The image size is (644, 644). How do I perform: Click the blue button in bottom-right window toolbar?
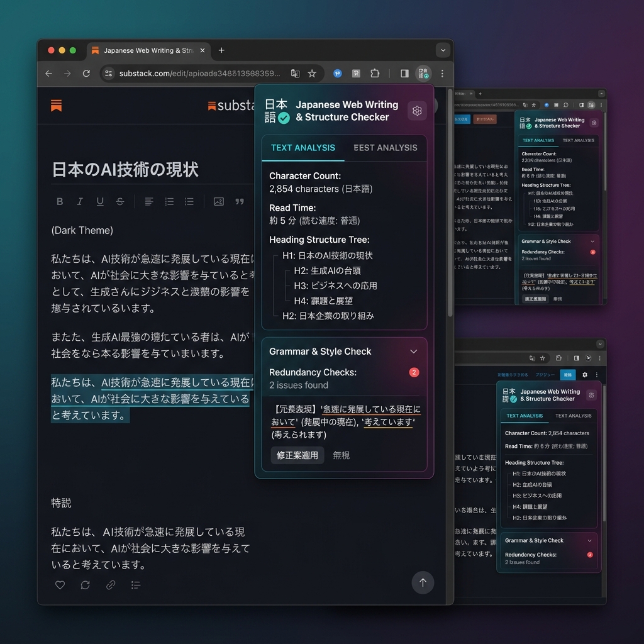click(568, 375)
